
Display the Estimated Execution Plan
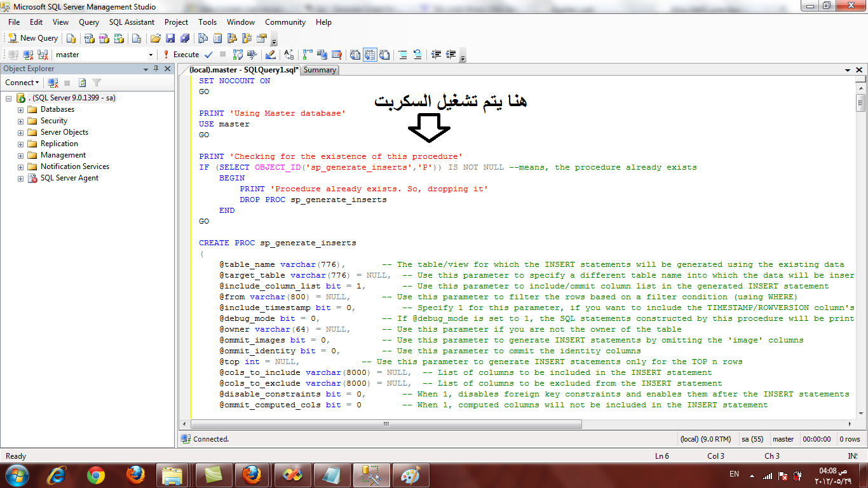[x=238, y=55]
